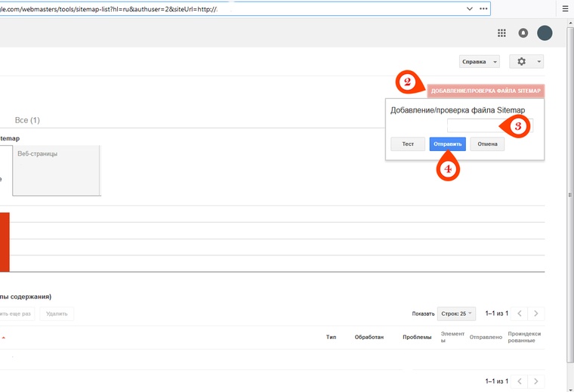Image resolution: width=574 pixels, height=392 pixels.
Task: Open the gear settings menu
Action: click(x=526, y=62)
